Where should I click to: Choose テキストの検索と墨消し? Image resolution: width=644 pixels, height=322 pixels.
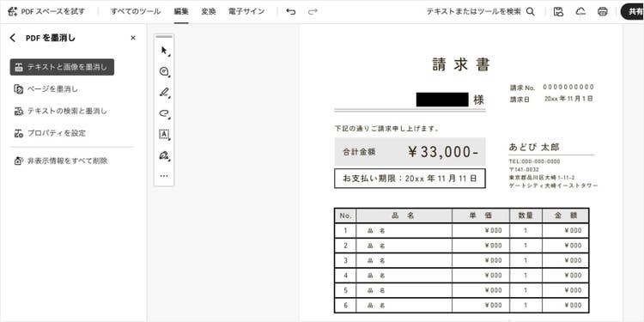point(61,111)
